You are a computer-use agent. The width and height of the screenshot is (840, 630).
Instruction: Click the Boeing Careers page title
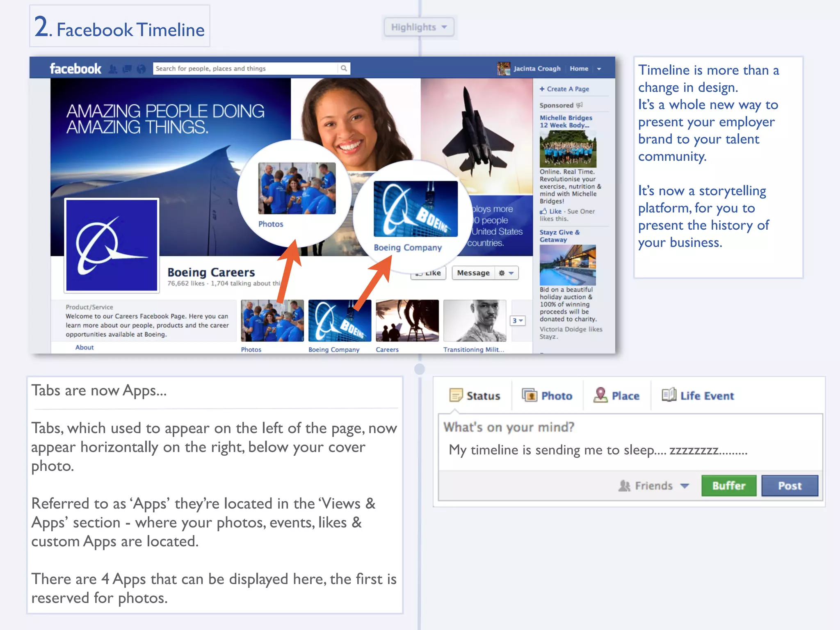pyautogui.click(x=211, y=272)
